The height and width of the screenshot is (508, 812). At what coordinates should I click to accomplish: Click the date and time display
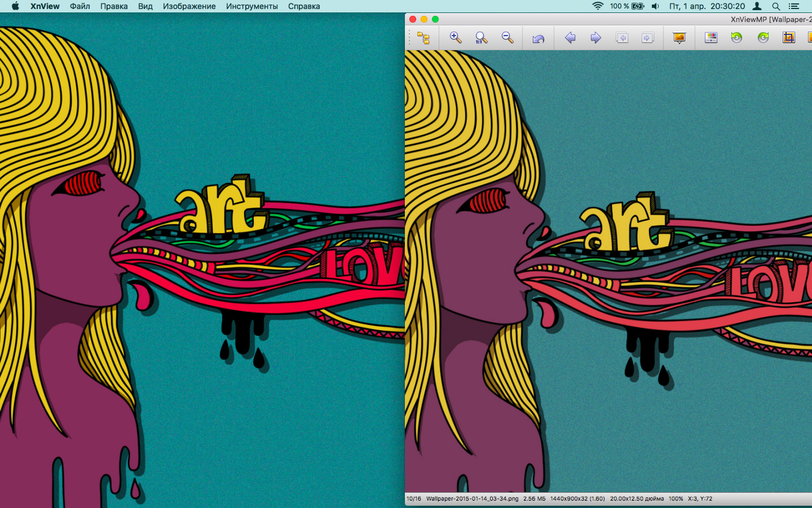click(707, 6)
